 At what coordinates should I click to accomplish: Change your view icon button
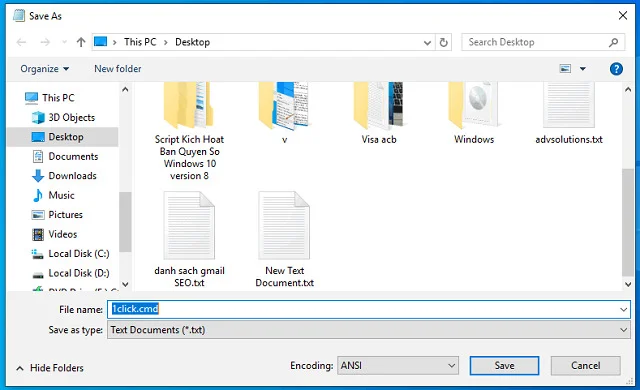pyautogui.click(x=565, y=69)
